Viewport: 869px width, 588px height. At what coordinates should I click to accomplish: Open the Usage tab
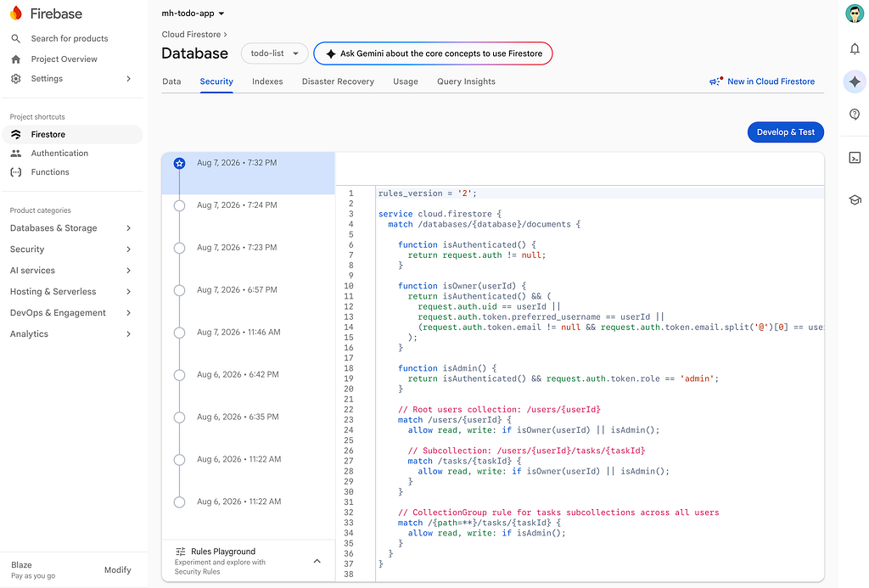click(405, 81)
